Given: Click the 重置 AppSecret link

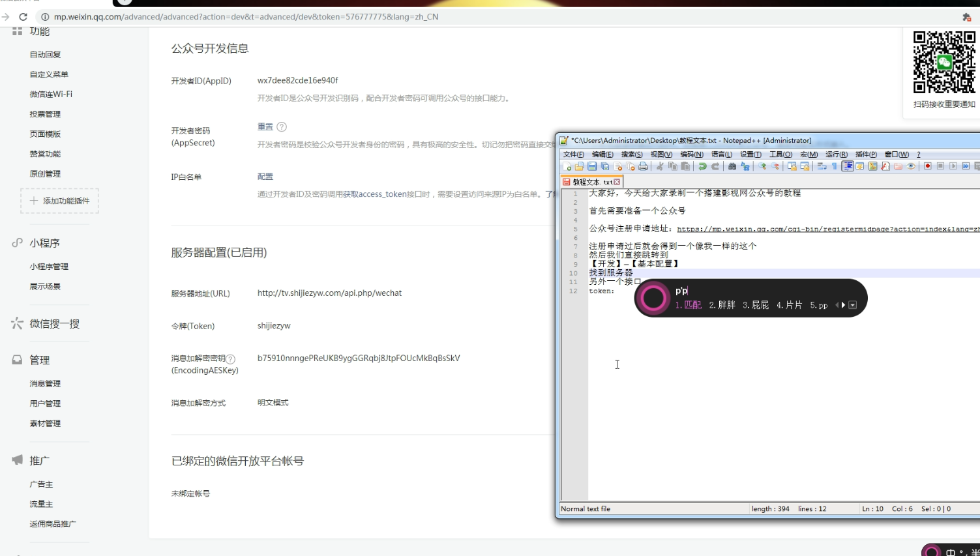Looking at the screenshot, I should pyautogui.click(x=265, y=127).
